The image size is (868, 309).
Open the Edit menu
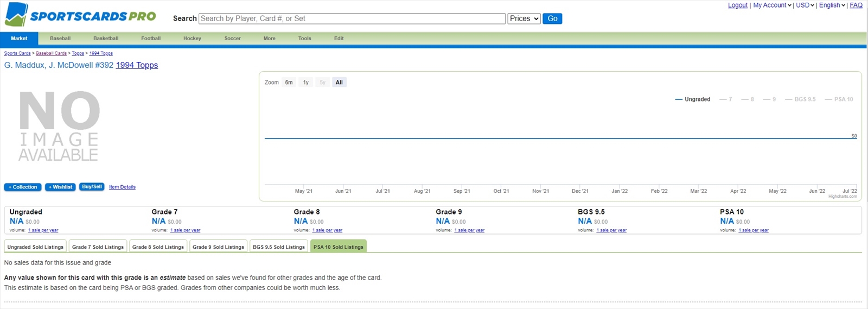point(339,39)
